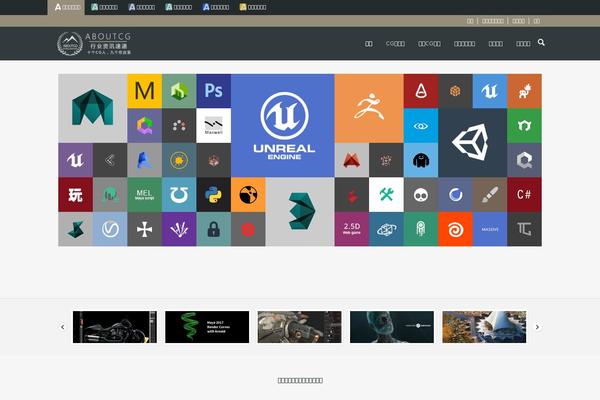
Task: Open the mech robot thumbnail
Action: click(299, 327)
